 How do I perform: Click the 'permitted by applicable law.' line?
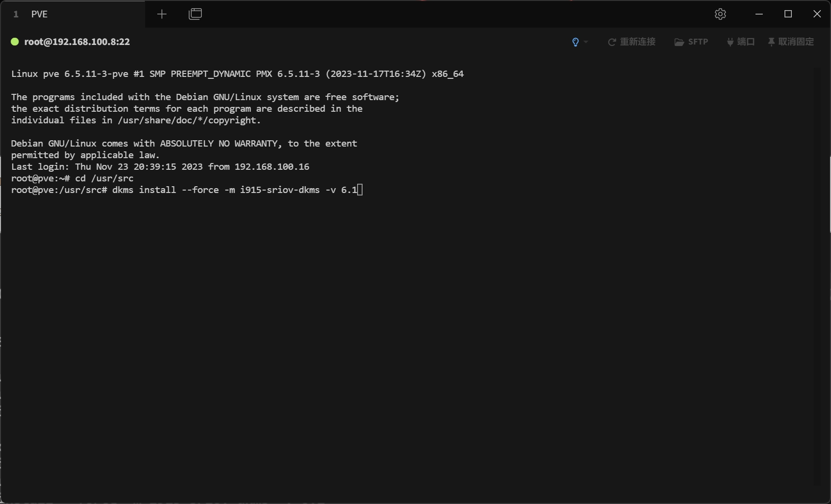pos(86,155)
